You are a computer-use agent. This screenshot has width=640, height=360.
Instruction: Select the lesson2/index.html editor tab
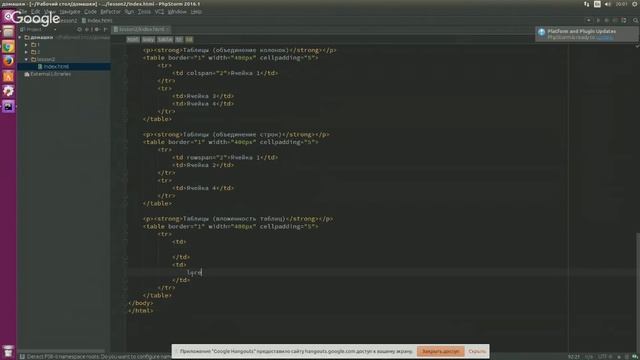[x=141, y=29]
